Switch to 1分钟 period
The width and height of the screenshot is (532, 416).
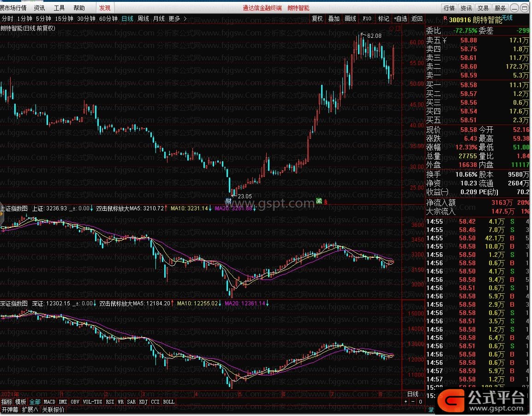25,18
